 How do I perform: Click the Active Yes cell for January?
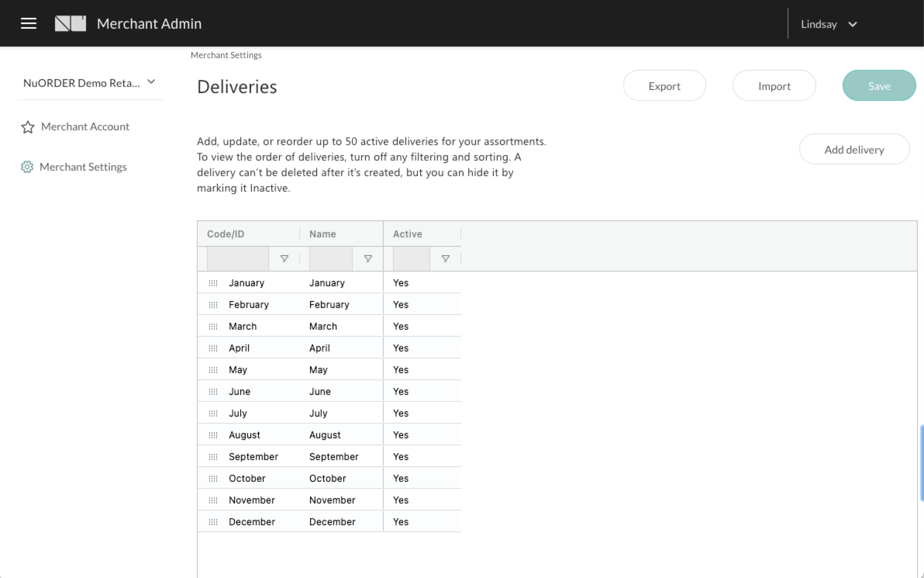tap(422, 282)
